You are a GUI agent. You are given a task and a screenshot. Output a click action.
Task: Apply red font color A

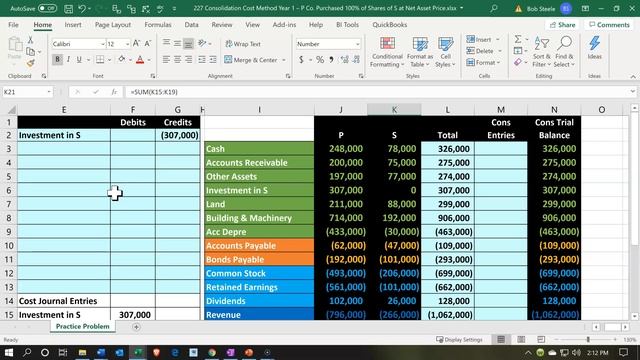[140, 60]
